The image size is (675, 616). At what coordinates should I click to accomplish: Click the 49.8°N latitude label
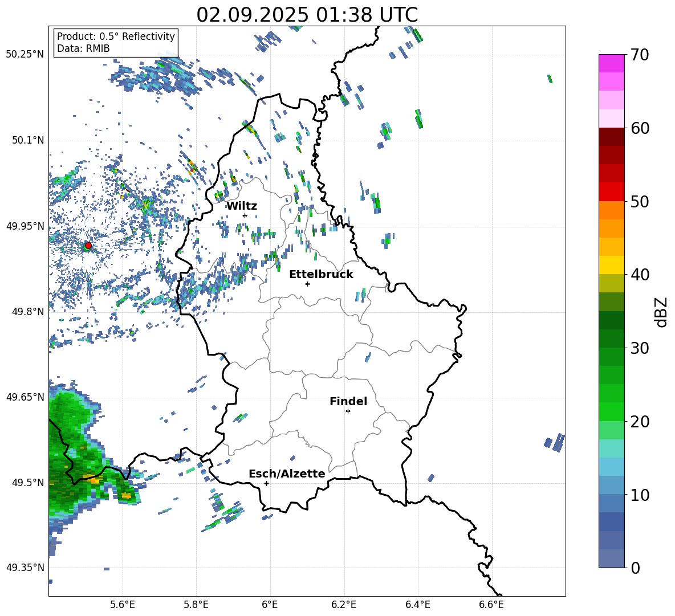coord(28,312)
